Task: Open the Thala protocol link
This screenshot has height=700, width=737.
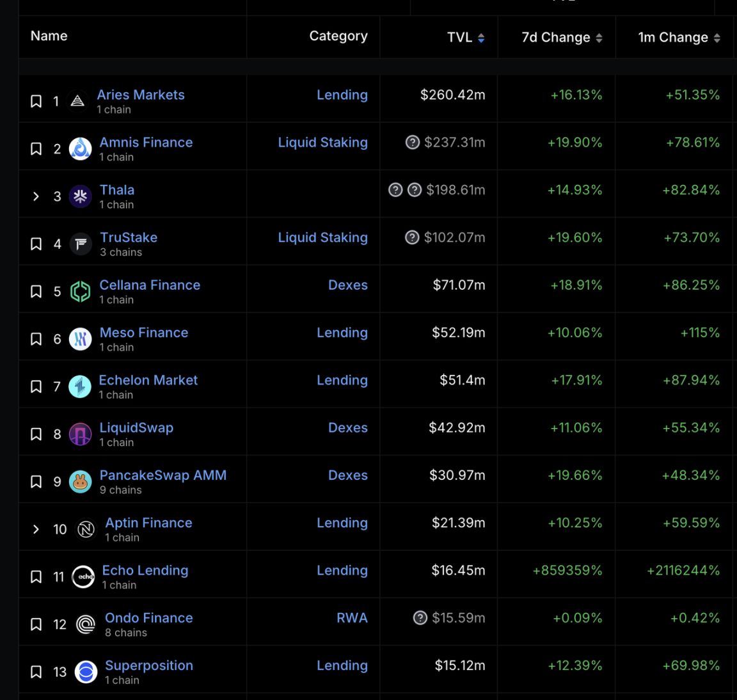Action: click(117, 189)
